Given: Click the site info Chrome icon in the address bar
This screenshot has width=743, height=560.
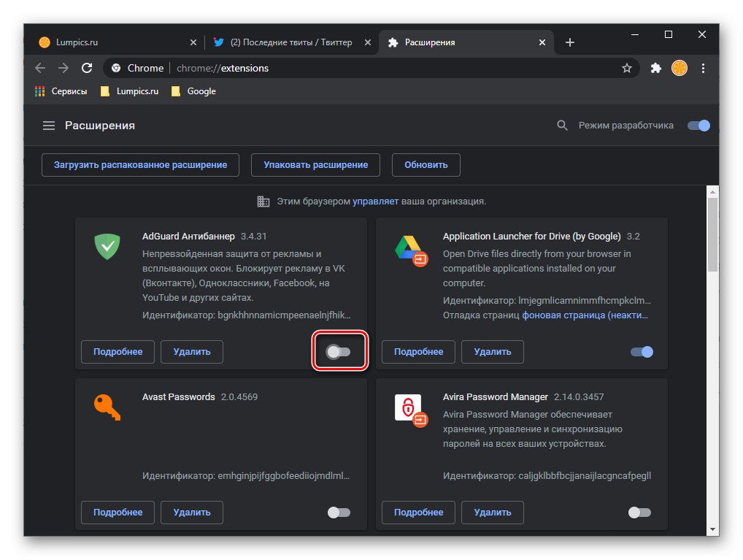Looking at the screenshot, I should coord(116,68).
